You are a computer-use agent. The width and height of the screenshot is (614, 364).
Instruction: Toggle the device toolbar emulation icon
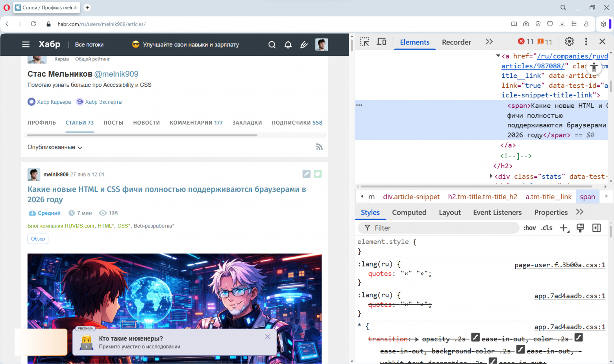click(x=381, y=42)
